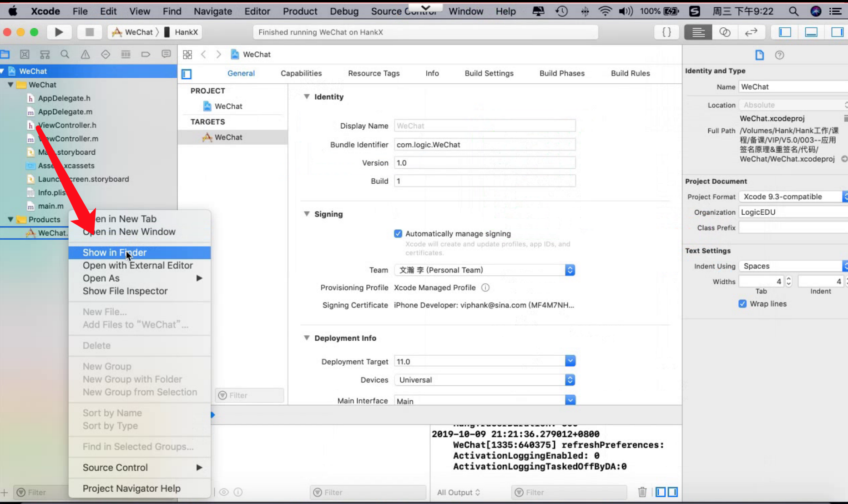Adjust Tab width stepper

pyautogui.click(x=789, y=281)
